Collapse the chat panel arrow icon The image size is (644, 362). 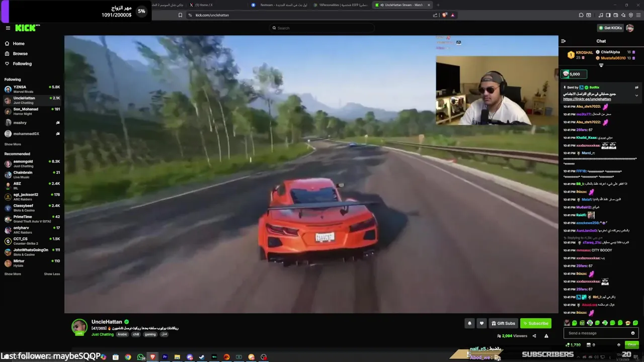click(563, 41)
